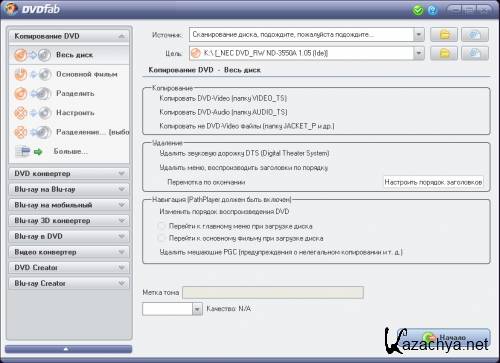Image resolution: width=500 pixels, height=363 pixels.
Task: Open help via the blue question icon
Action: coord(433,10)
